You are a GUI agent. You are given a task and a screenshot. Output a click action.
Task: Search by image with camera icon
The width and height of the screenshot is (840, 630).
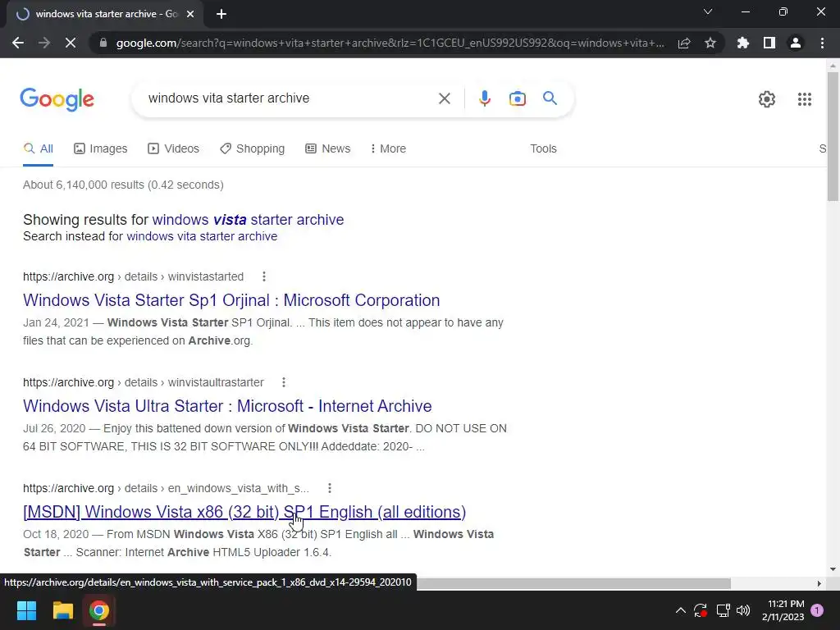point(518,98)
